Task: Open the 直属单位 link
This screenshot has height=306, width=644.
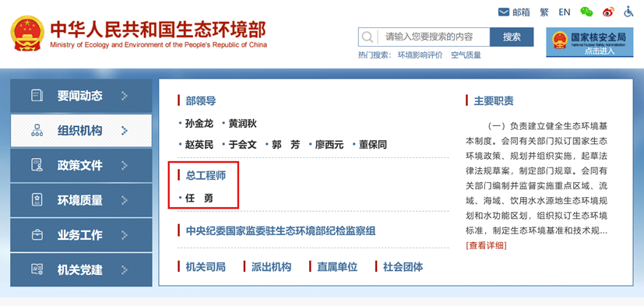Action: coord(337,267)
